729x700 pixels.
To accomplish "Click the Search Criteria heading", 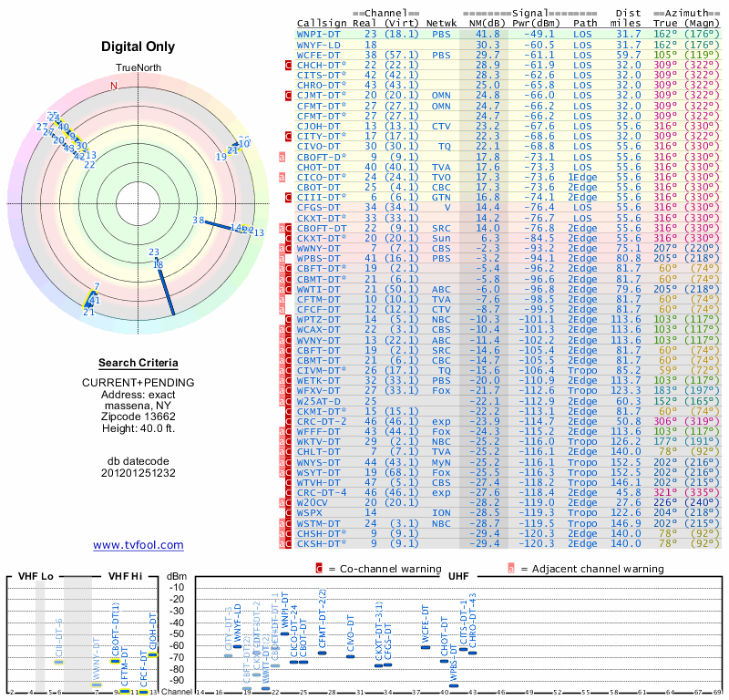I will tap(139, 363).
